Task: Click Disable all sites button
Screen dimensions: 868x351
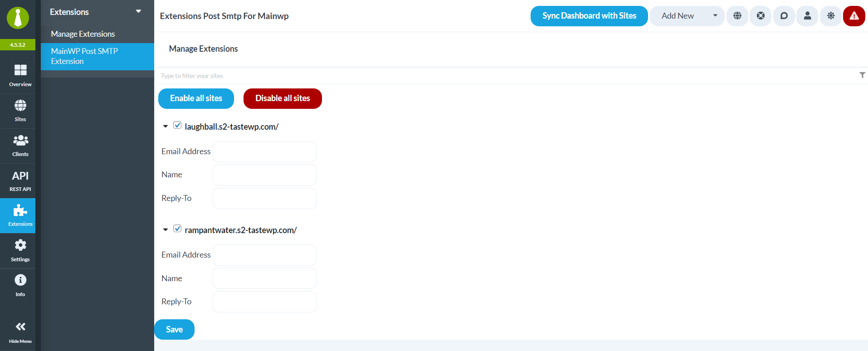Action: 283,98
